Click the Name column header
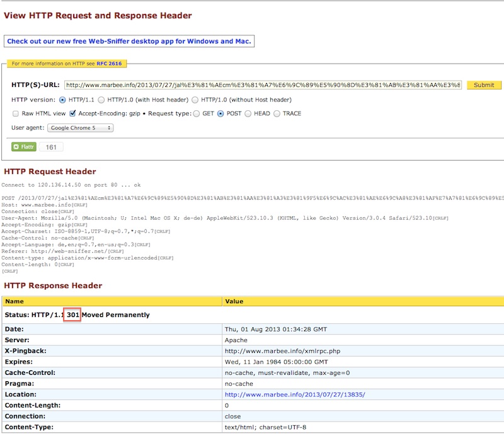 tap(14, 302)
